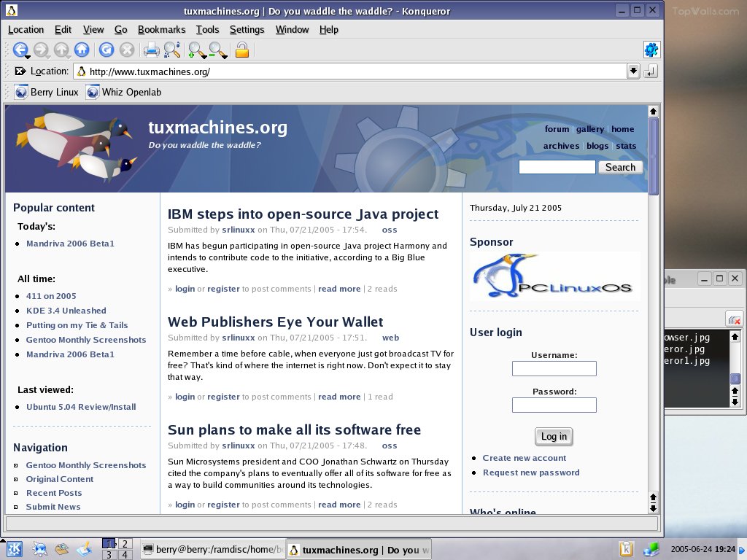Image resolution: width=747 pixels, height=560 pixels.
Task: Click the Search button on tuxmachines page
Action: [x=620, y=167]
